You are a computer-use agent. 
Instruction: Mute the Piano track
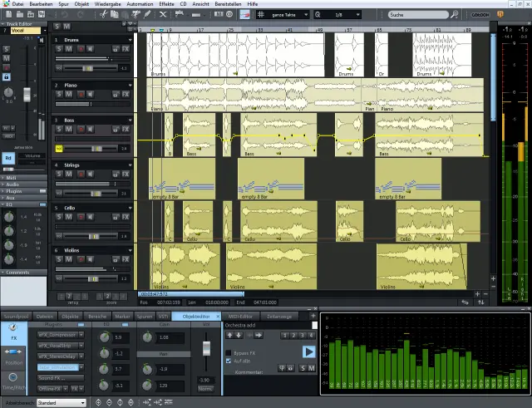pos(68,95)
